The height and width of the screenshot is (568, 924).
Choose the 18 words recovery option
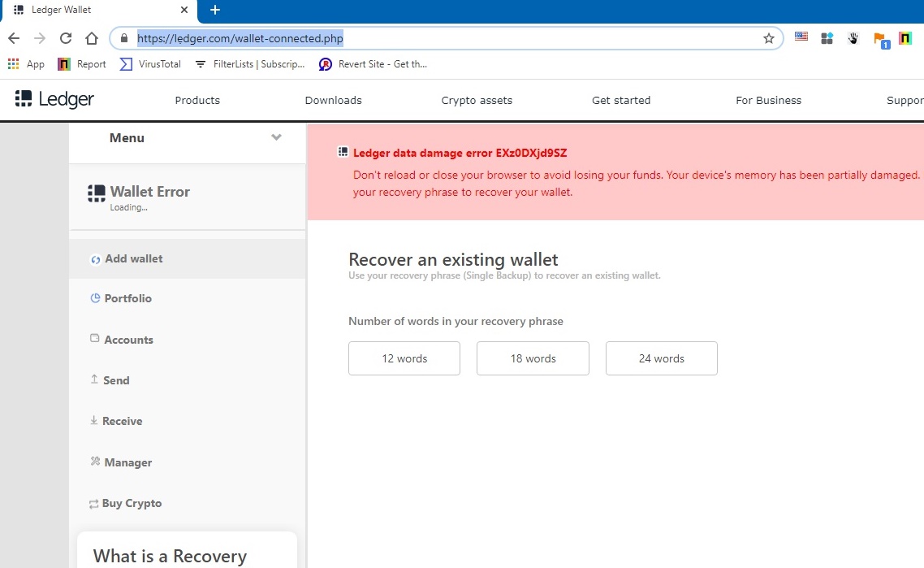533,358
